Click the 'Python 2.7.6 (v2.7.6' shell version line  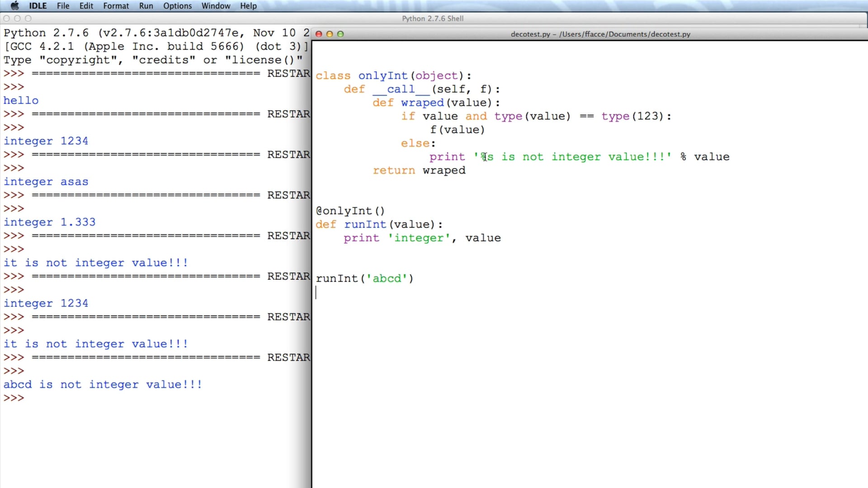point(156,33)
